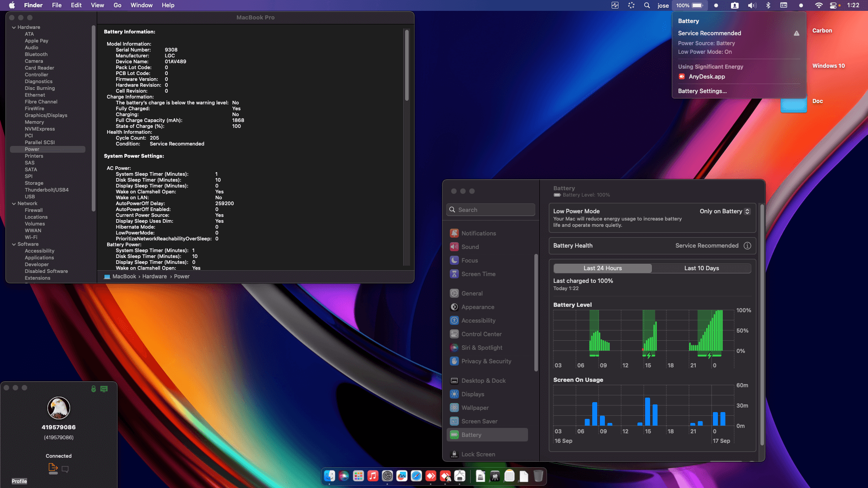Click the 100% battery status item
This screenshot has height=488, width=868.
point(689,5)
